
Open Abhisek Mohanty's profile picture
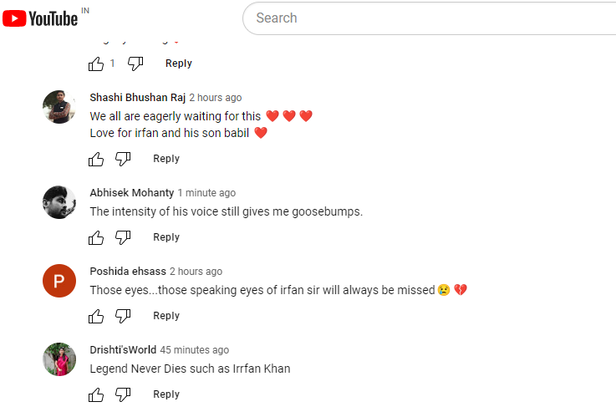[59, 202]
